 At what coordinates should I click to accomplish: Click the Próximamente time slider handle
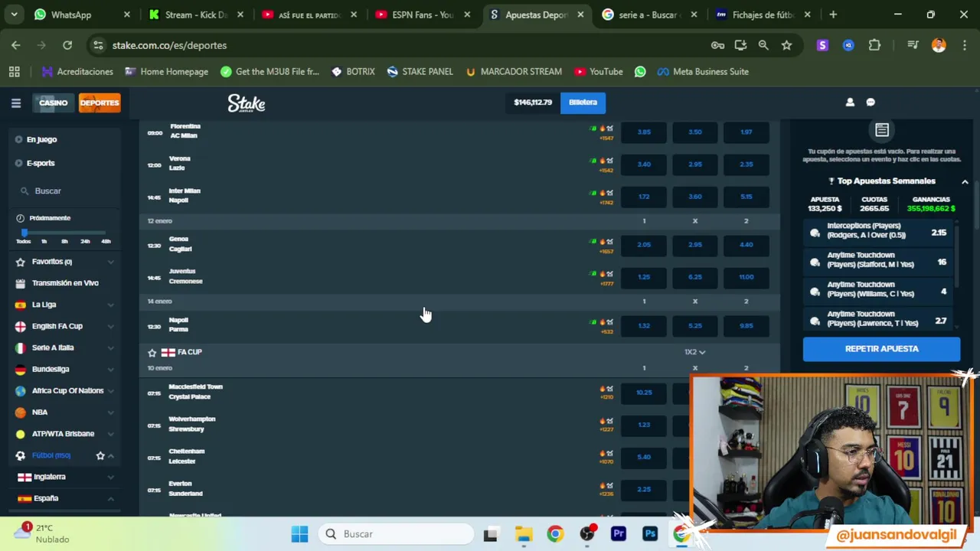tap(24, 232)
